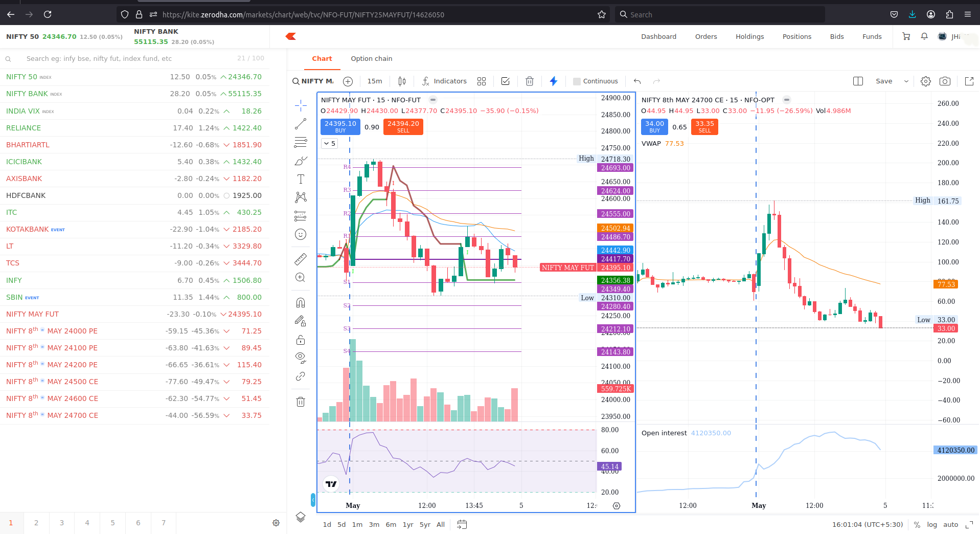Select the zoom in tool

point(301,278)
